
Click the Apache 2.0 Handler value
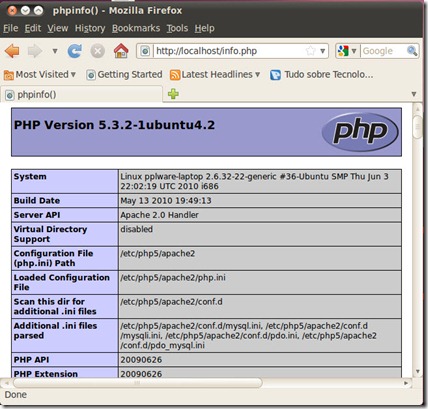click(x=159, y=215)
